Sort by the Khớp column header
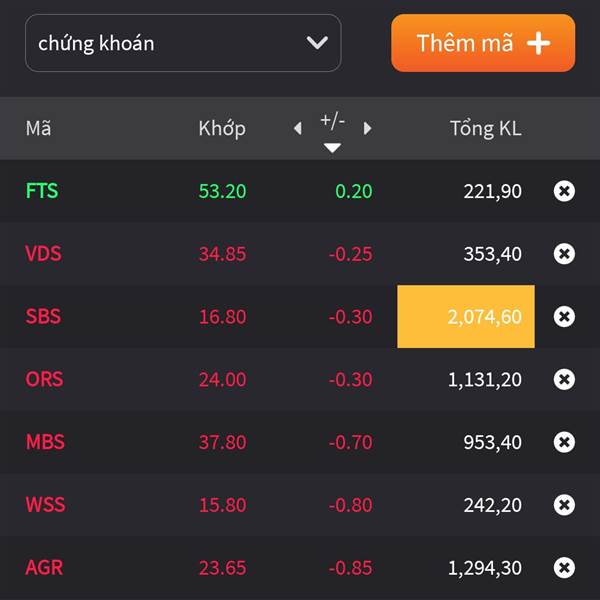Screen dimensions: 600x600 point(222,129)
